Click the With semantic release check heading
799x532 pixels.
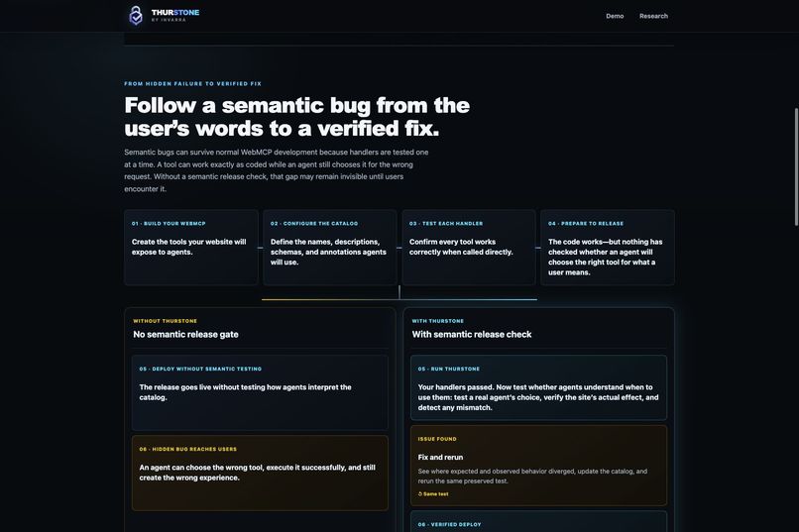click(x=471, y=334)
